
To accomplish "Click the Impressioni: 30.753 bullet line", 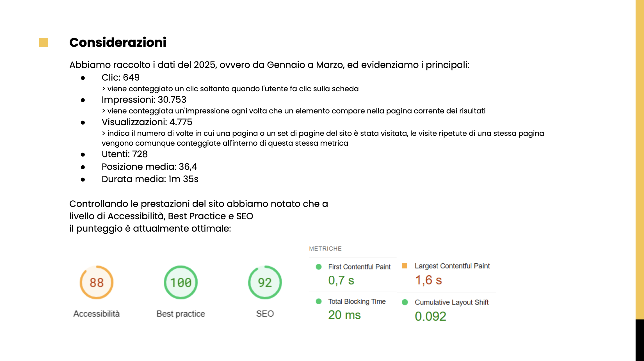I will (x=144, y=99).
